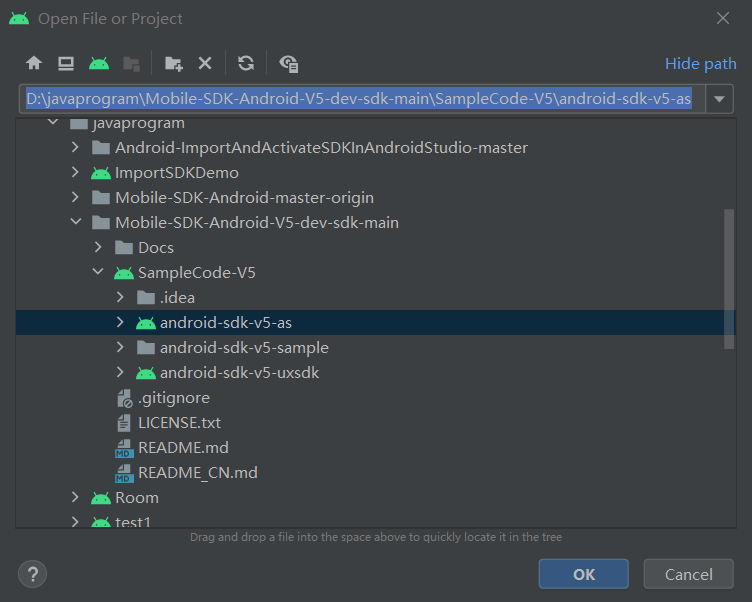Click the file tree vertical scrollbar
The height and width of the screenshot is (602, 752).
pyautogui.click(x=729, y=279)
